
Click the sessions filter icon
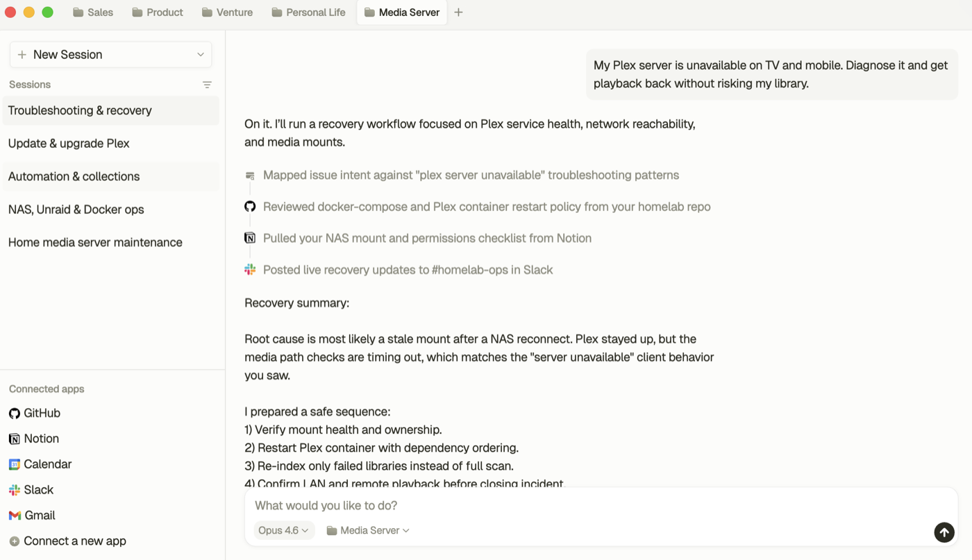[207, 85]
